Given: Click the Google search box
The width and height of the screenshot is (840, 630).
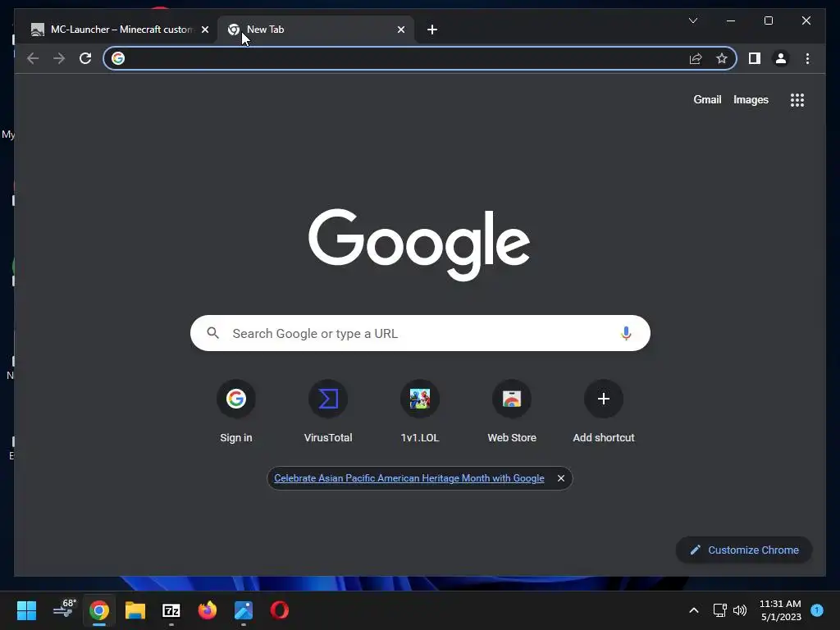Looking at the screenshot, I should 420,333.
